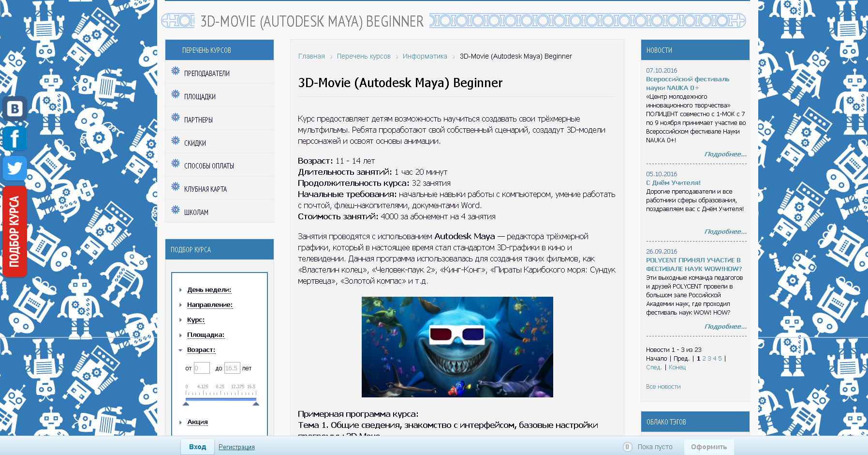Viewport: 868px width, 455px height.
Task: Expand the Курс filter
Action: pyautogui.click(x=196, y=320)
